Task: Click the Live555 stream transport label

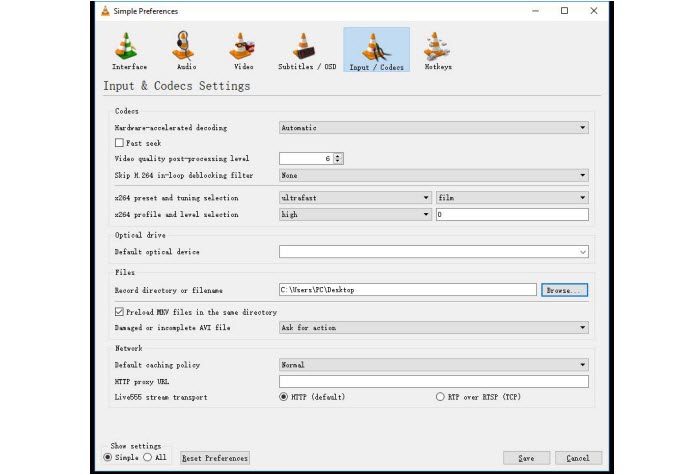Action: (161, 397)
